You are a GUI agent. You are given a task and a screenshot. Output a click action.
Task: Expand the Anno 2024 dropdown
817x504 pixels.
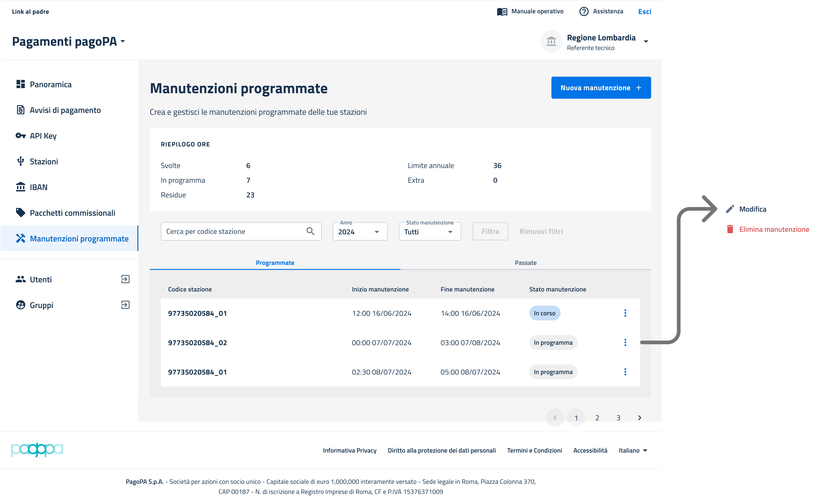point(360,232)
